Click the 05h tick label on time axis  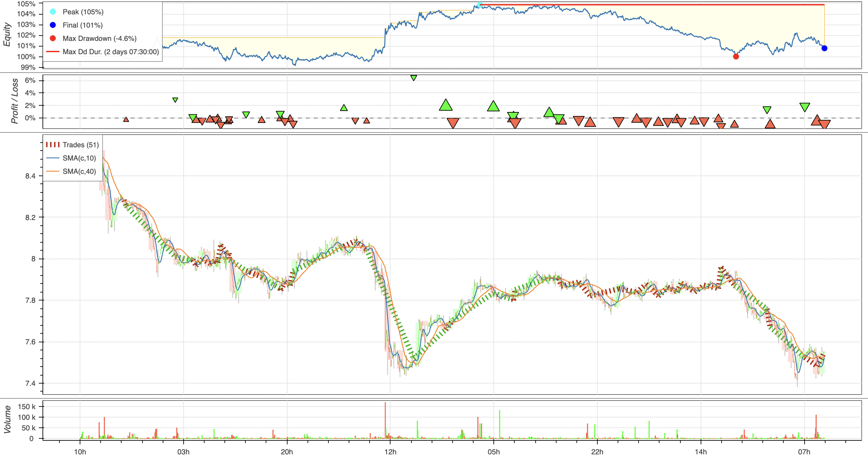[494, 452]
